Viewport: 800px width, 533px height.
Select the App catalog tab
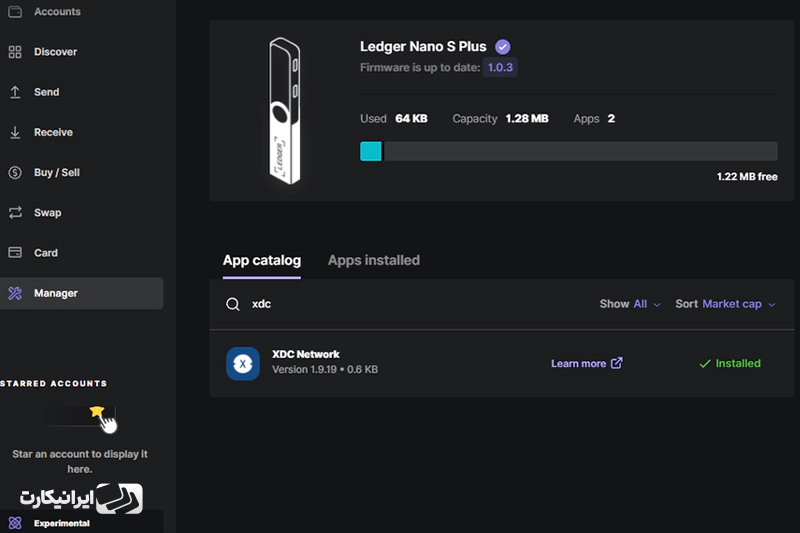coord(262,261)
